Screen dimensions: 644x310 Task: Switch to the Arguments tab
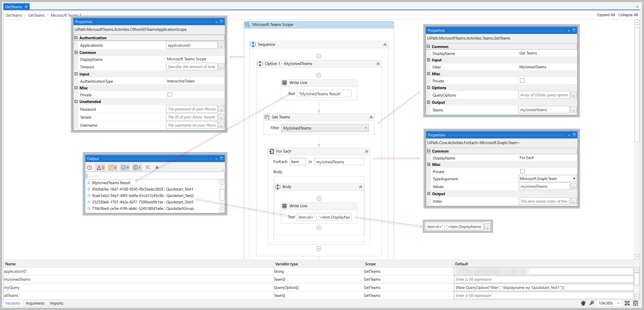click(x=35, y=303)
